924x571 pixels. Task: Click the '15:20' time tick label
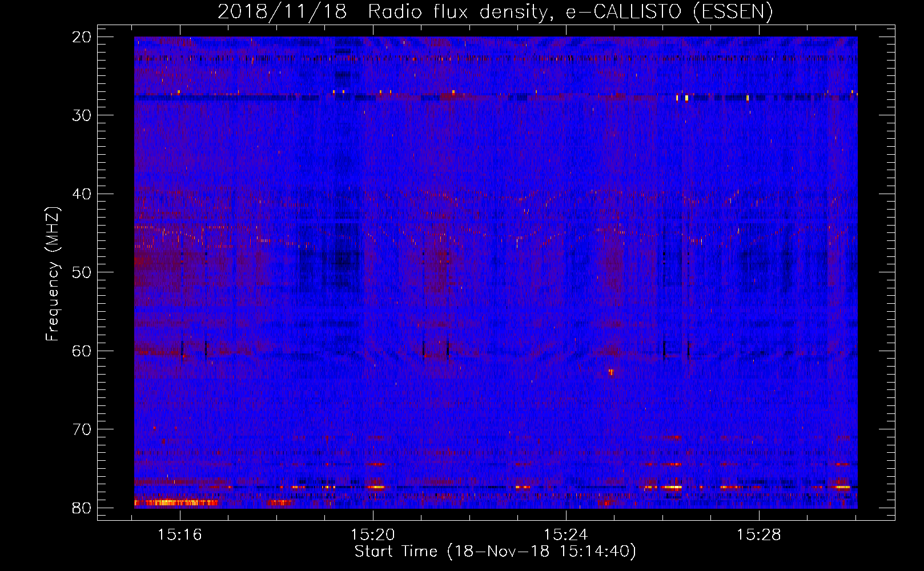pyautogui.click(x=373, y=535)
